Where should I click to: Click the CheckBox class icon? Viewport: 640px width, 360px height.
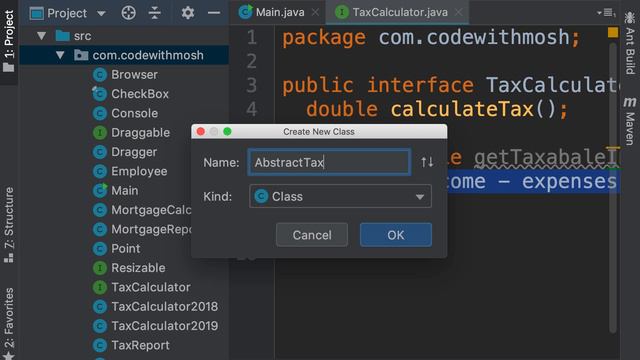100,94
